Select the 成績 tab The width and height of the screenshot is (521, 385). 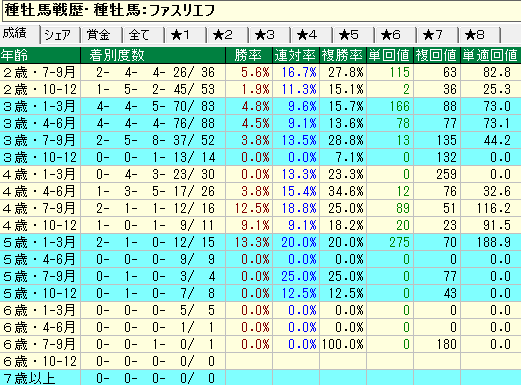coord(20,34)
